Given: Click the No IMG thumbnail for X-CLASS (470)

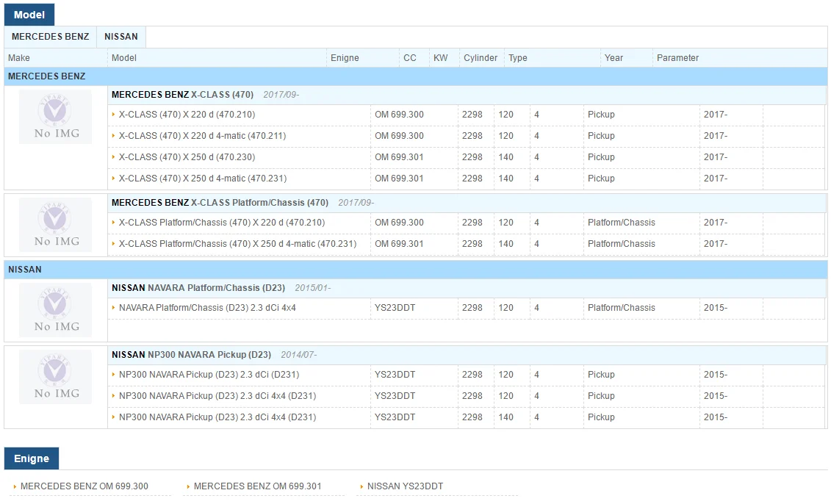Looking at the screenshot, I should pos(55,117).
